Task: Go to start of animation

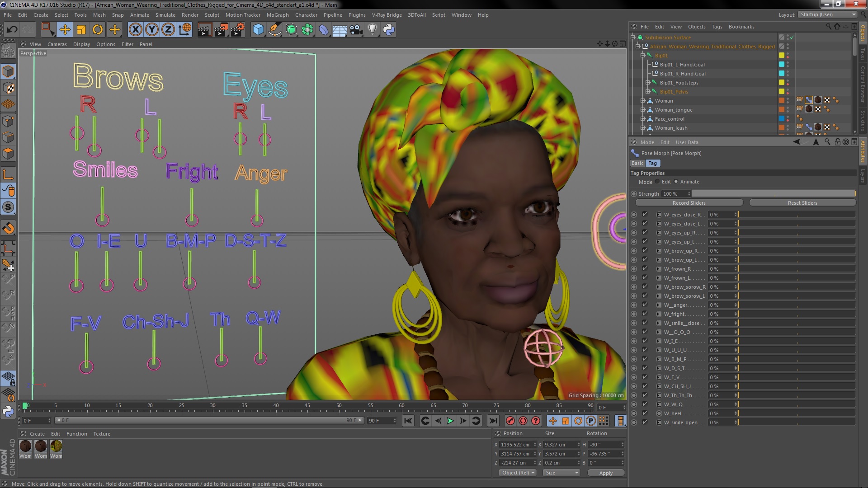Action: (x=408, y=421)
